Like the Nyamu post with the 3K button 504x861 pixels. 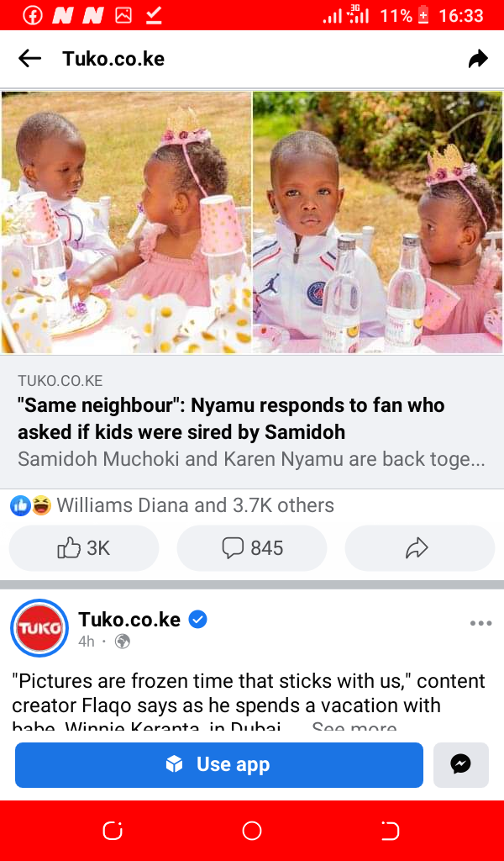84,548
